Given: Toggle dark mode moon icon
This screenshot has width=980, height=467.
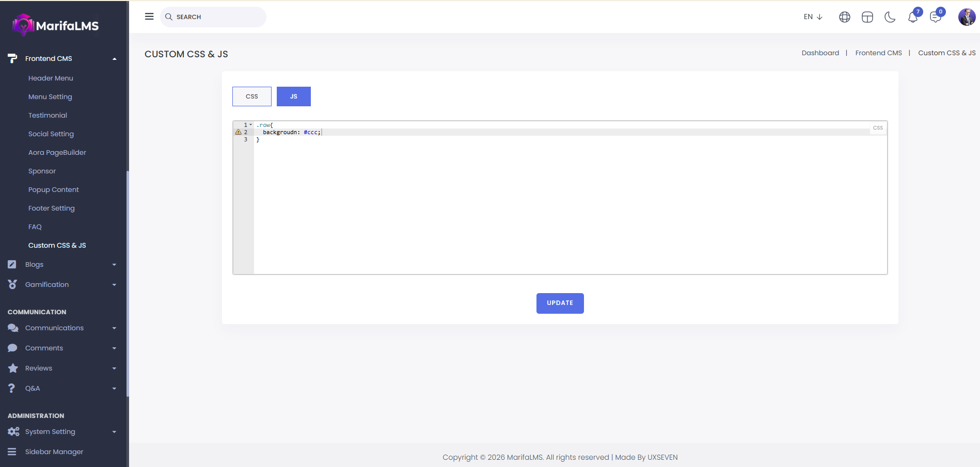Looking at the screenshot, I should tap(890, 17).
